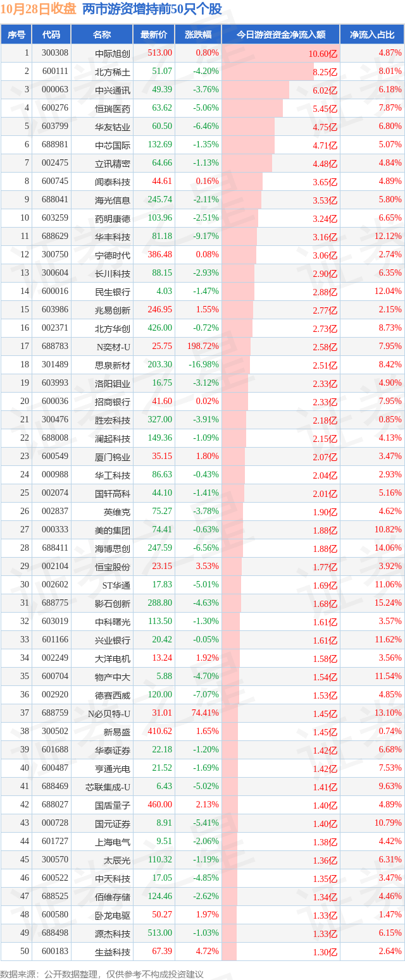Image resolution: width=405 pixels, height=980 pixels.
Task: Click stock code 600704
Action: pos(55,677)
